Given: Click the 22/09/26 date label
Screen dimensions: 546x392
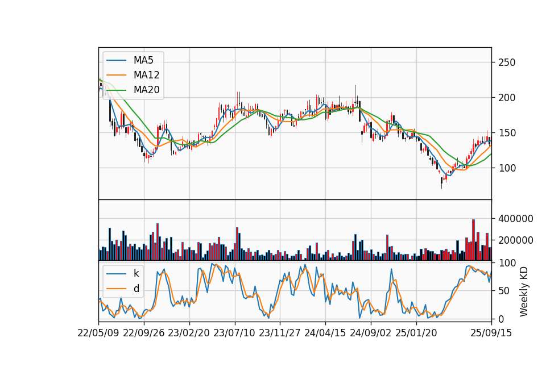Looking at the screenshot, I should pos(144,333).
